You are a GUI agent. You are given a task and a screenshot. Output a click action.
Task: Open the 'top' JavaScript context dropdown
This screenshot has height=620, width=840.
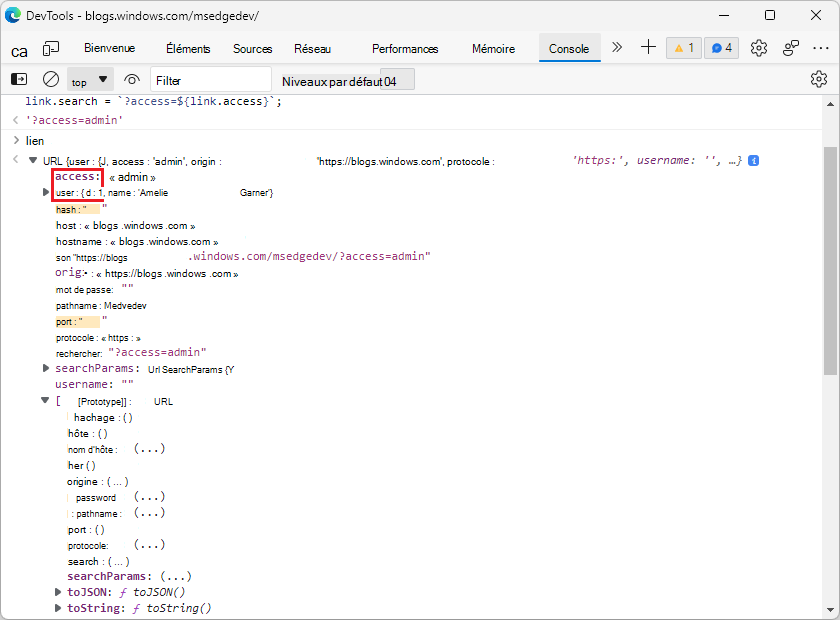pyautogui.click(x=90, y=80)
